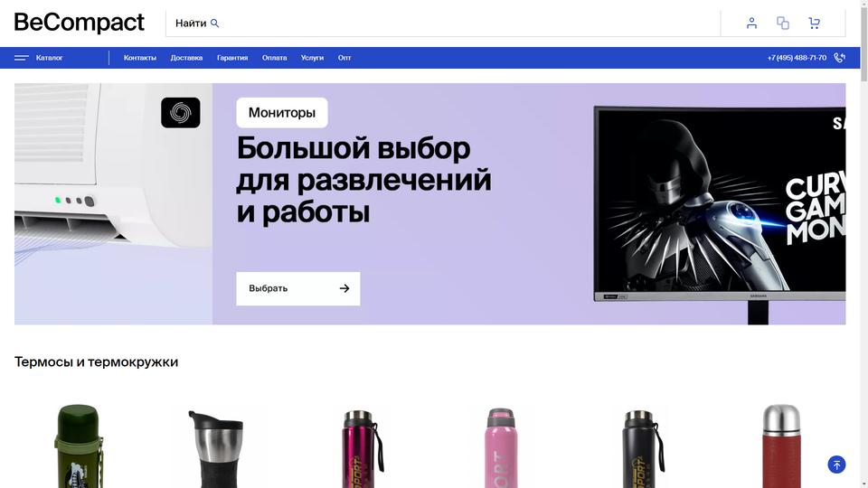The height and width of the screenshot is (488, 868).
Task: Open the shopping cart icon
Action: (814, 23)
